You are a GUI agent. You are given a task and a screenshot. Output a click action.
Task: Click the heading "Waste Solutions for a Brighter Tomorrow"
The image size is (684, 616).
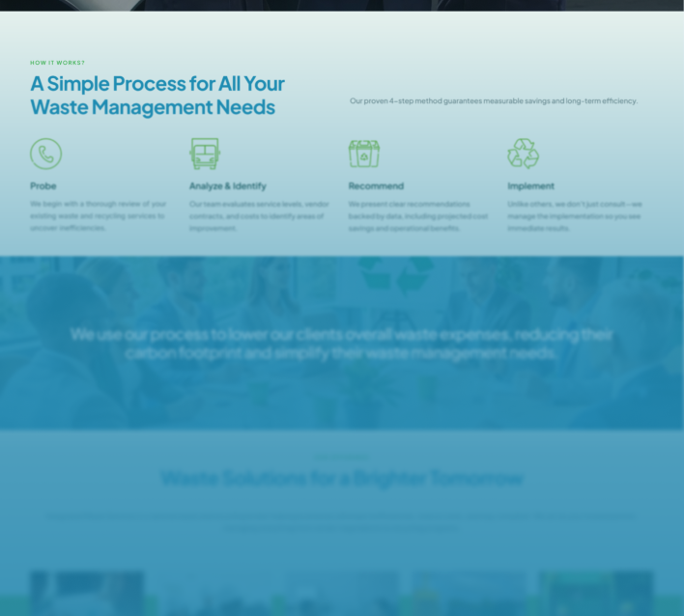pos(342,478)
